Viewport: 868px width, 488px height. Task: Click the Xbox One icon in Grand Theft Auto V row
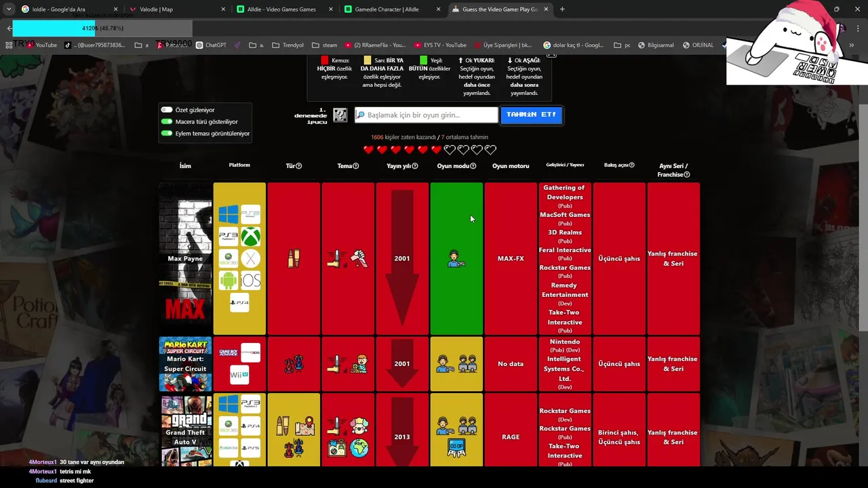coord(229,447)
